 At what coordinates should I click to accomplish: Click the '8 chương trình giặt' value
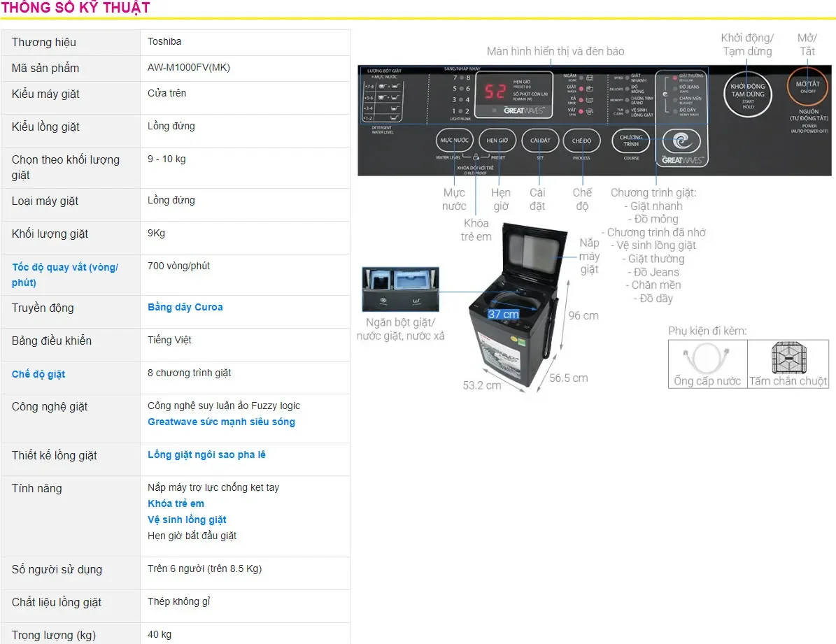(x=190, y=373)
